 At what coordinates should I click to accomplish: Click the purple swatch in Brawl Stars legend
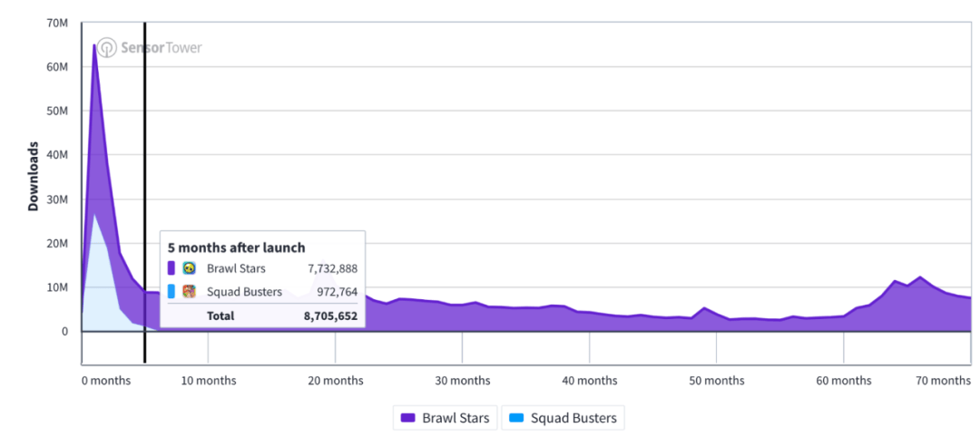[x=408, y=418]
